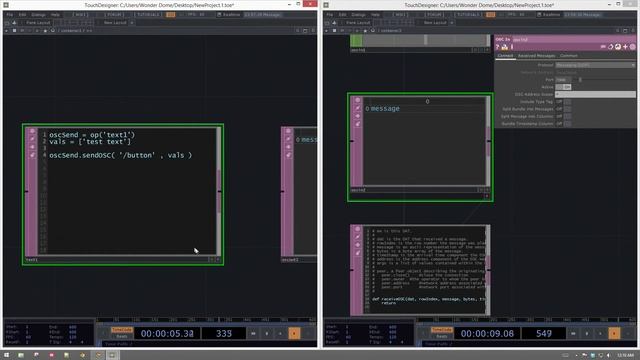
Task: Toggle viewer flag on callbacks script DAT
Action: [x=358, y=229]
